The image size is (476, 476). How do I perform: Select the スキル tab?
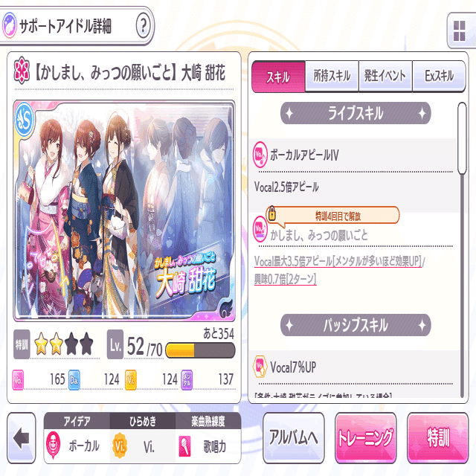(278, 77)
